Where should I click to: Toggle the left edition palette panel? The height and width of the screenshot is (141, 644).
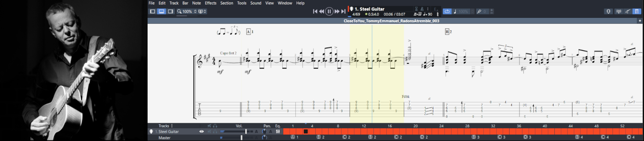click(x=153, y=11)
